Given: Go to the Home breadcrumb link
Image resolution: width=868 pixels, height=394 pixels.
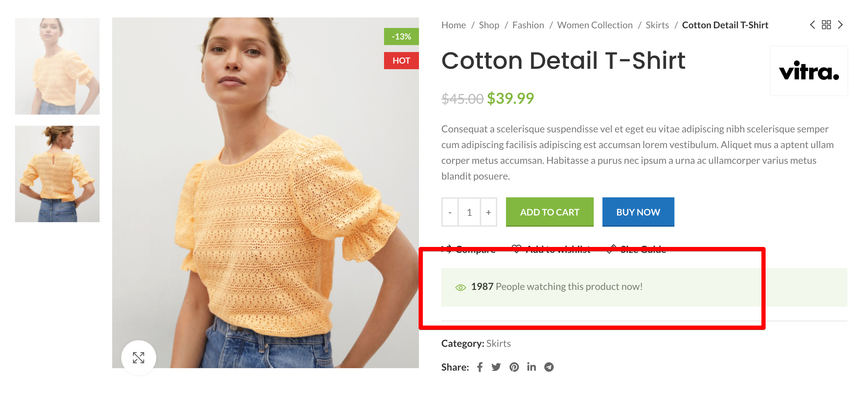Looking at the screenshot, I should click(454, 25).
